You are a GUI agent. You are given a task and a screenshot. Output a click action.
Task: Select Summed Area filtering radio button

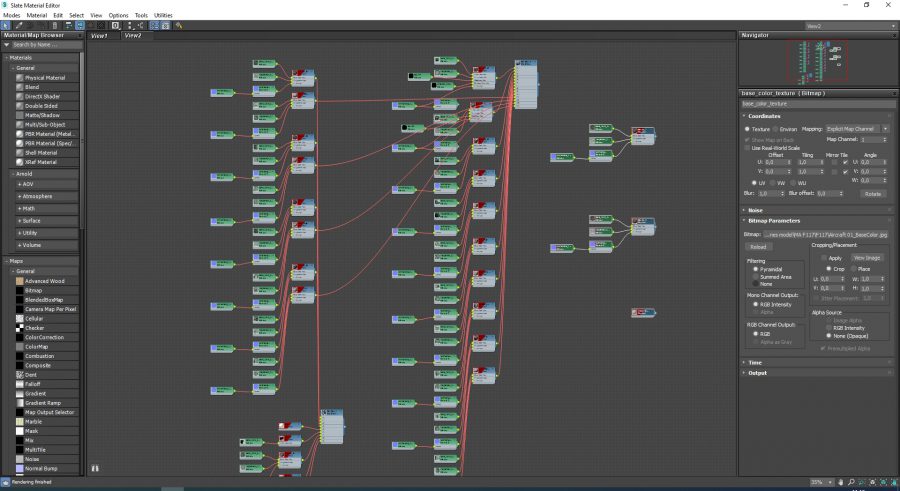(755, 277)
